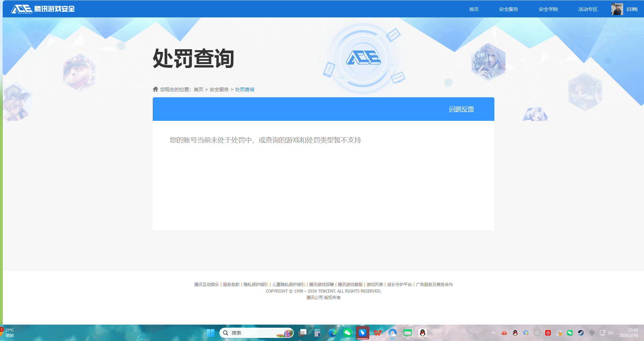
Task: Open the 服务条款 footer link
Action: (231, 284)
